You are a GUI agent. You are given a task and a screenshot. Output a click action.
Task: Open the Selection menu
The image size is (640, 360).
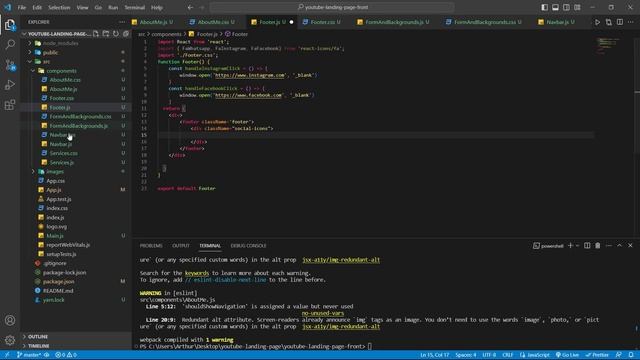point(59,7)
